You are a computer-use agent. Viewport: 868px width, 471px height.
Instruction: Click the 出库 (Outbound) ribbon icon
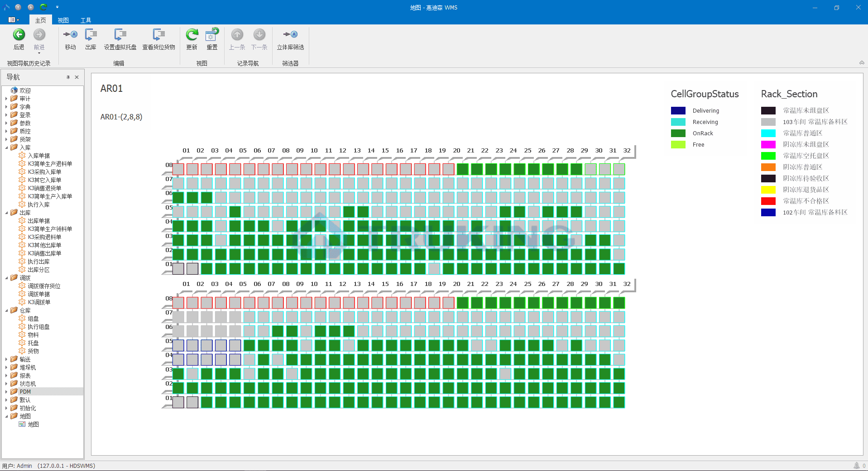[x=91, y=35]
